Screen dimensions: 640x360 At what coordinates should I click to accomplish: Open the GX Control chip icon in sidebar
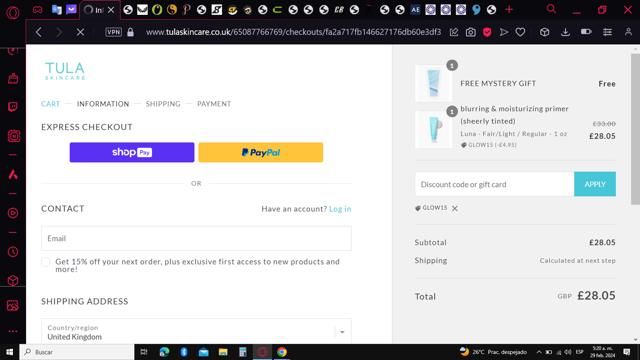coord(13,136)
